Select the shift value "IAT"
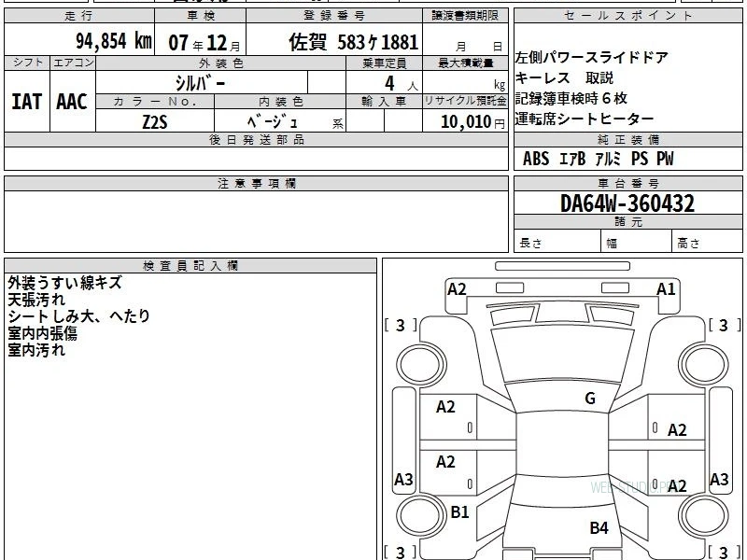Image resolution: width=747 pixels, height=560 pixels. click(x=27, y=102)
